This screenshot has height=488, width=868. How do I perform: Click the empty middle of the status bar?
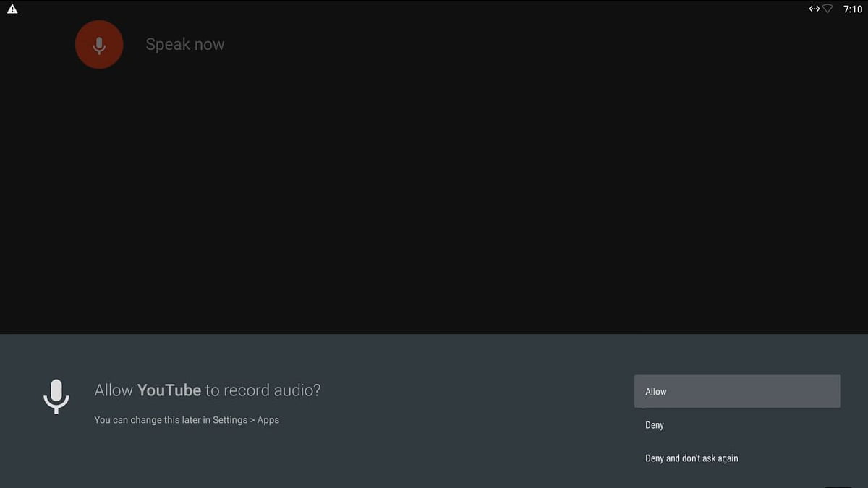pyautogui.click(x=434, y=9)
